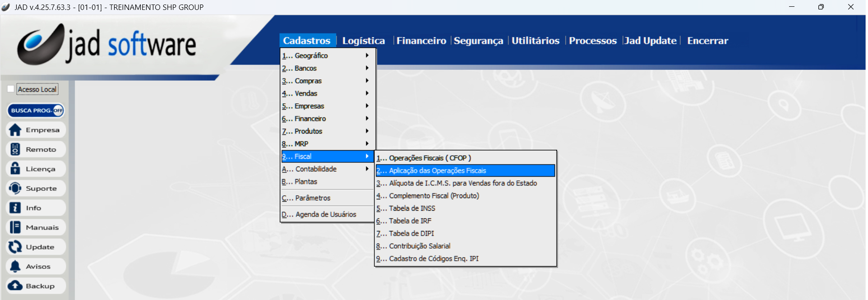The height and width of the screenshot is (300, 868).
Task: Close the JAD application window
Action: point(851,7)
